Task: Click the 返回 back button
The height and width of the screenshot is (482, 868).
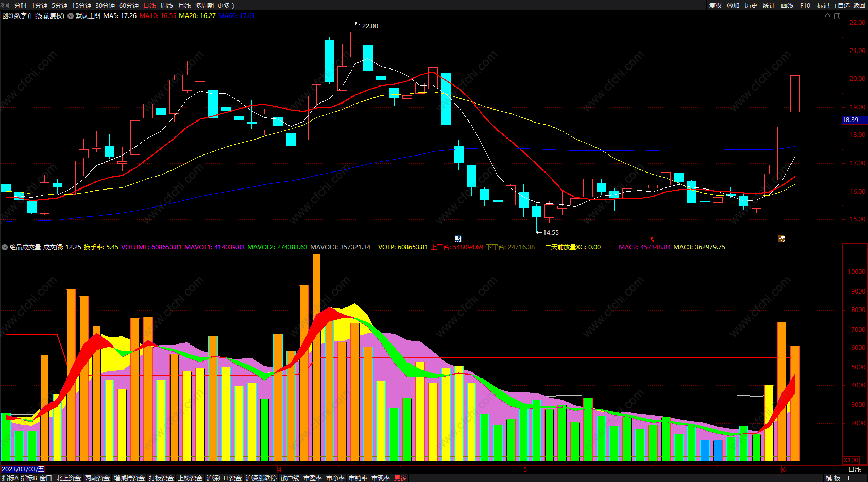Action: [x=859, y=5]
